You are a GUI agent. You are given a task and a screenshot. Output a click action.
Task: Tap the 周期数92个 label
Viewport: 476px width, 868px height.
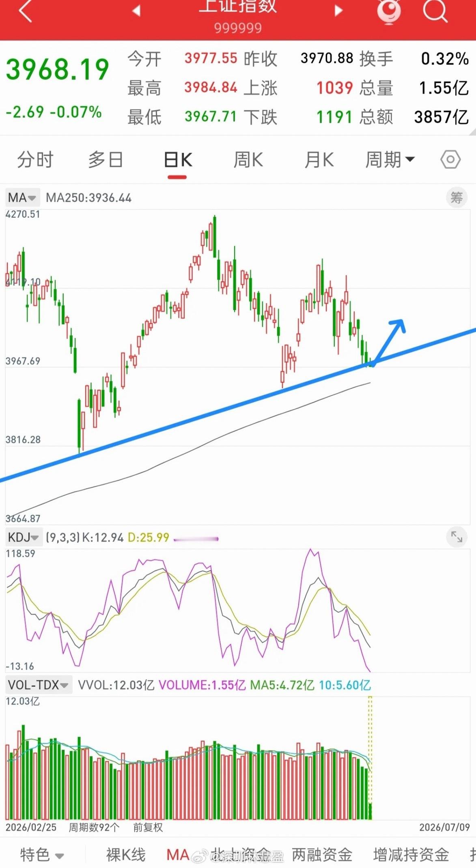94,827
